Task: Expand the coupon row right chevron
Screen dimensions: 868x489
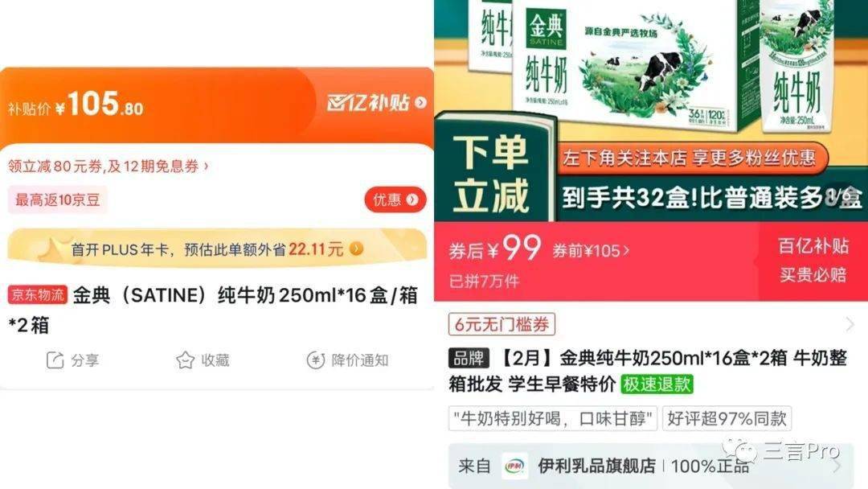Action: [x=850, y=324]
